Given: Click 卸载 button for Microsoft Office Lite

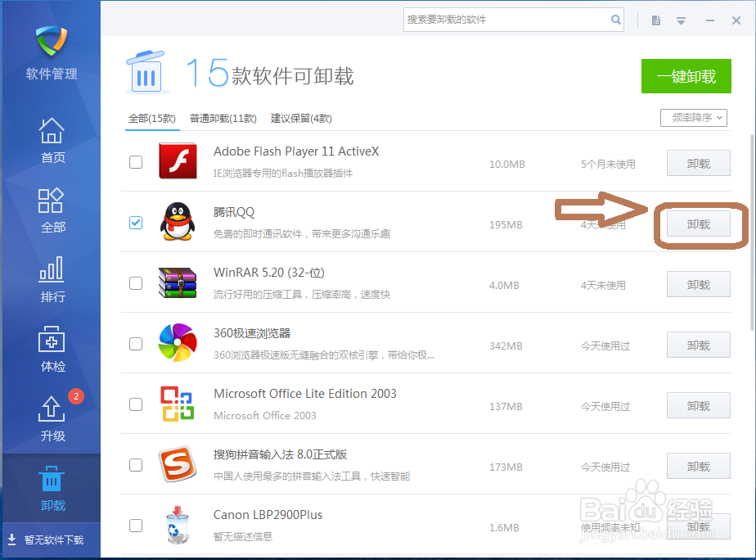Looking at the screenshot, I should 698,406.
